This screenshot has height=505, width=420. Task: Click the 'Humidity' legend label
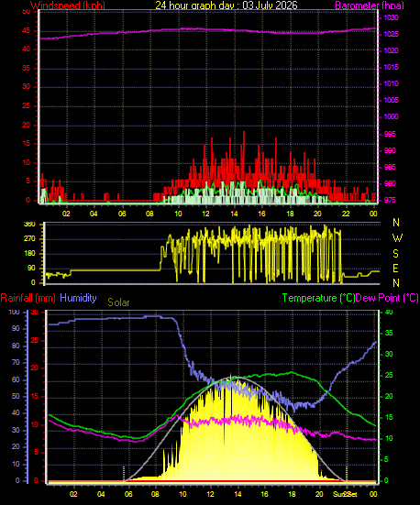tap(78, 298)
